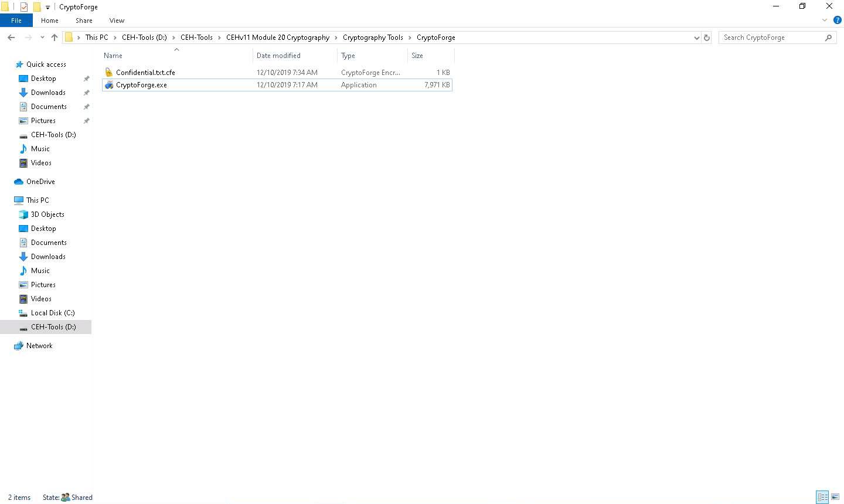Expand the ribbon with the chevron
The width and height of the screenshot is (844, 504).
coord(825,20)
